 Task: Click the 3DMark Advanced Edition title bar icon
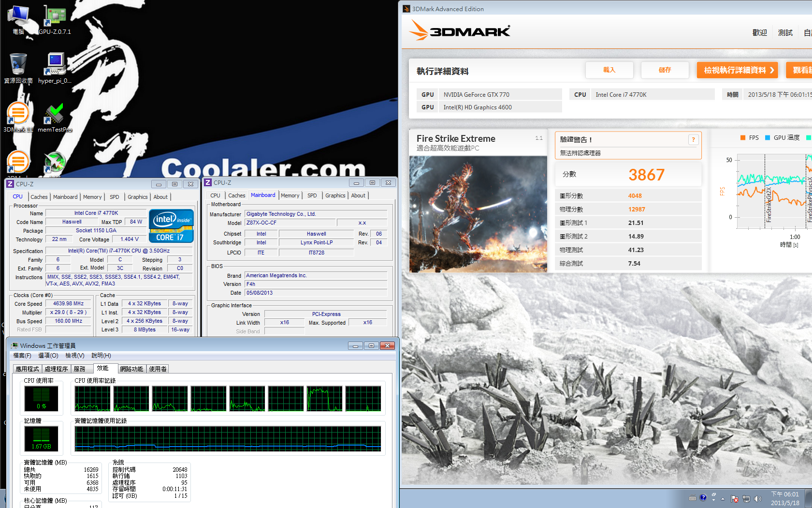(406, 9)
